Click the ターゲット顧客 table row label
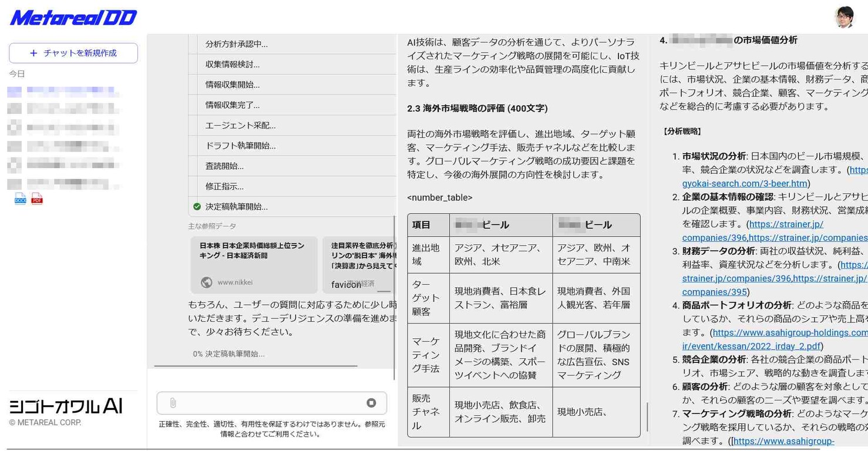 tap(428, 298)
